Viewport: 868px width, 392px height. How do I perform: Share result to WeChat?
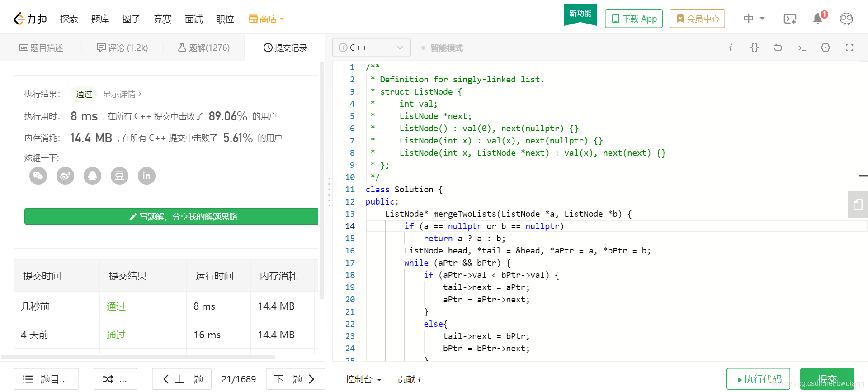[x=38, y=176]
